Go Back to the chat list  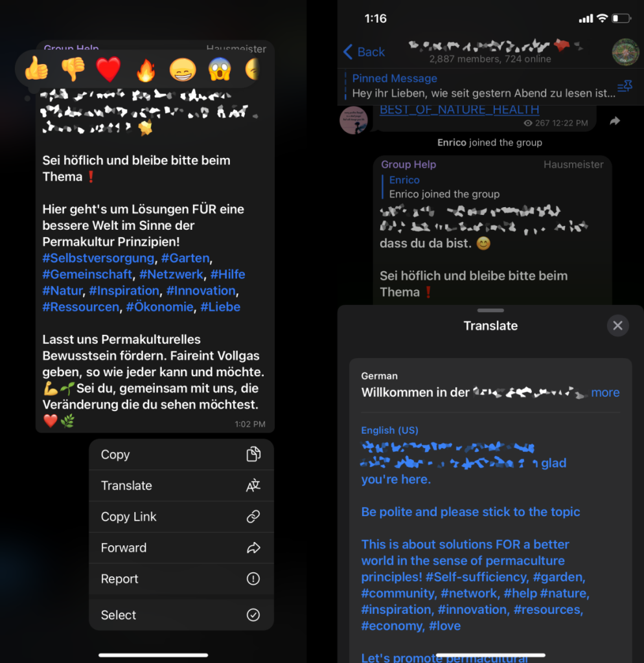tap(364, 52)
